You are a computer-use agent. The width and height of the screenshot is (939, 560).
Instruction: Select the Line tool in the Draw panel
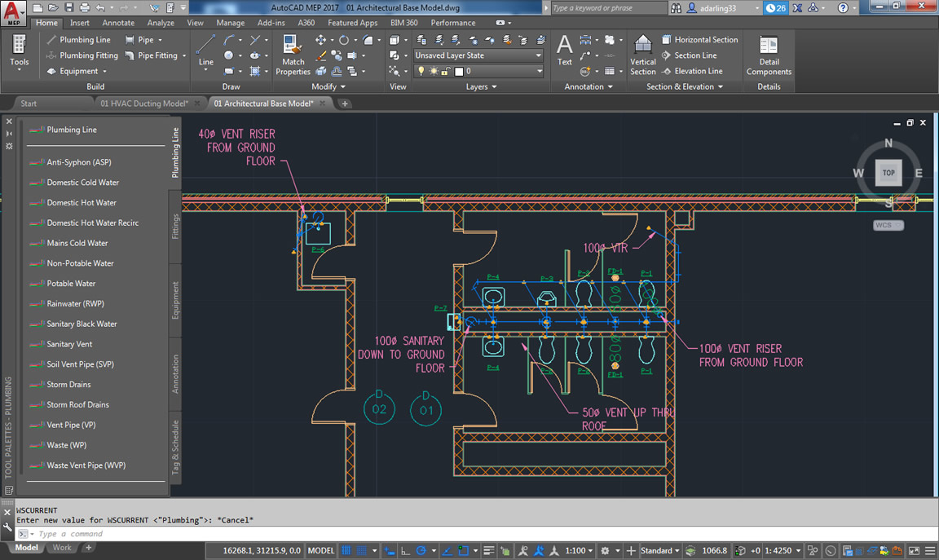pyautogui.click(x=205, y=49)
